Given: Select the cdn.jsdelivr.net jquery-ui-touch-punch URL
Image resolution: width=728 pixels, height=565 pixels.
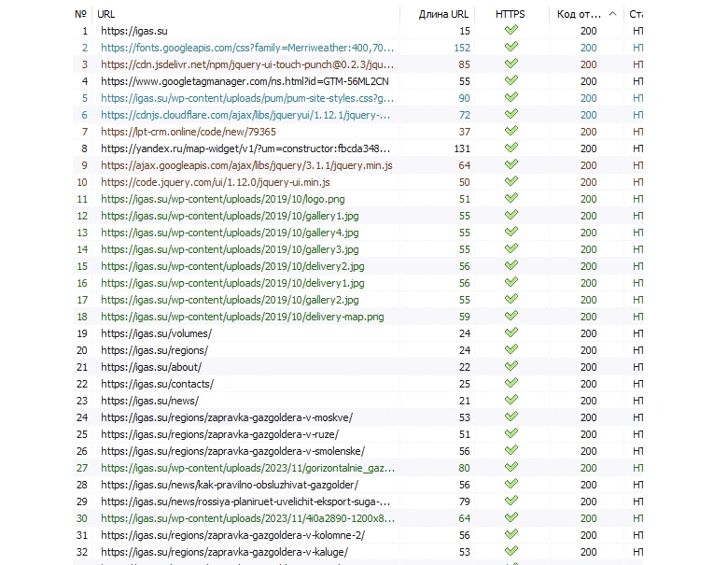Looking at the screenshot, I should coord(247,64).
